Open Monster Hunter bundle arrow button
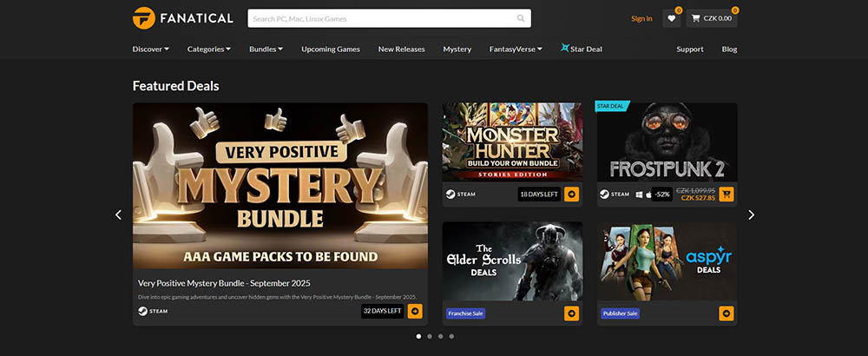Image resolution: width=868 pixels, height=356 pixels. 571,194
